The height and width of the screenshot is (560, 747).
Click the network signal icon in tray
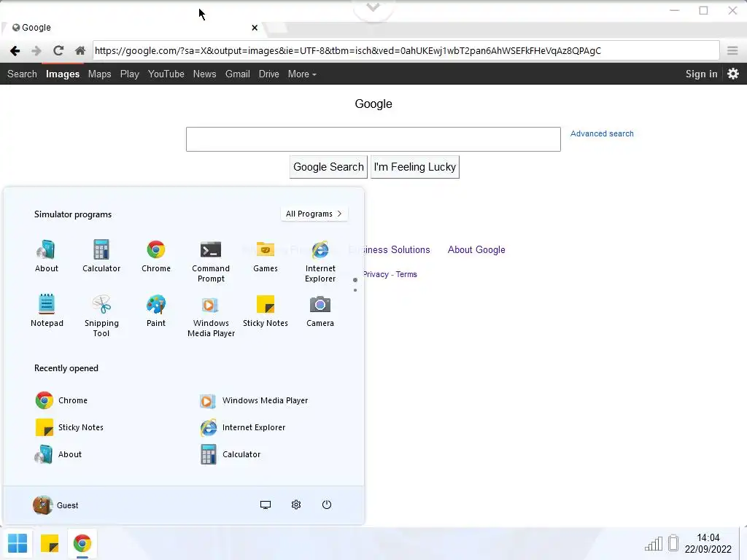(x=654, y=543)
